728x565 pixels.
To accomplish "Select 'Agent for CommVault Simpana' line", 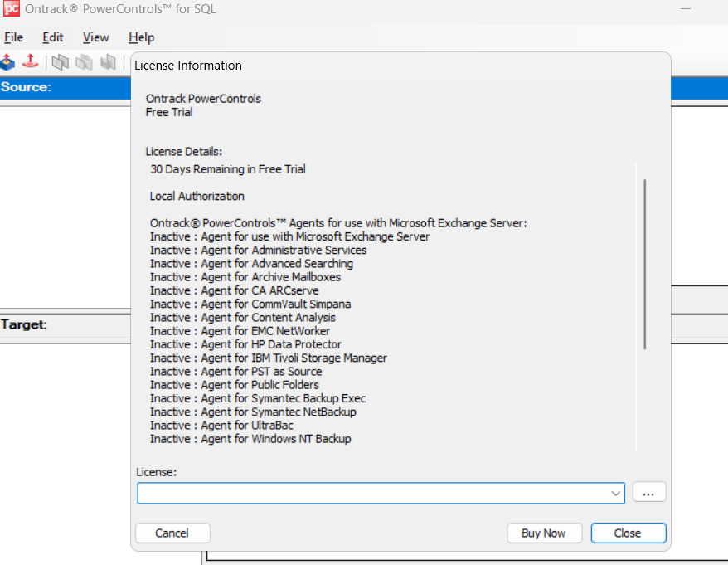I will pos(250,304).
